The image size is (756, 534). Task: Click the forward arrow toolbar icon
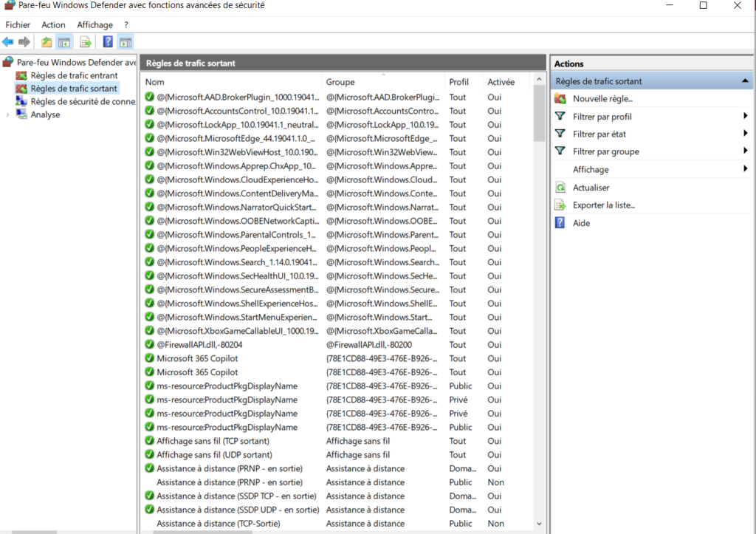coord(24,42)
